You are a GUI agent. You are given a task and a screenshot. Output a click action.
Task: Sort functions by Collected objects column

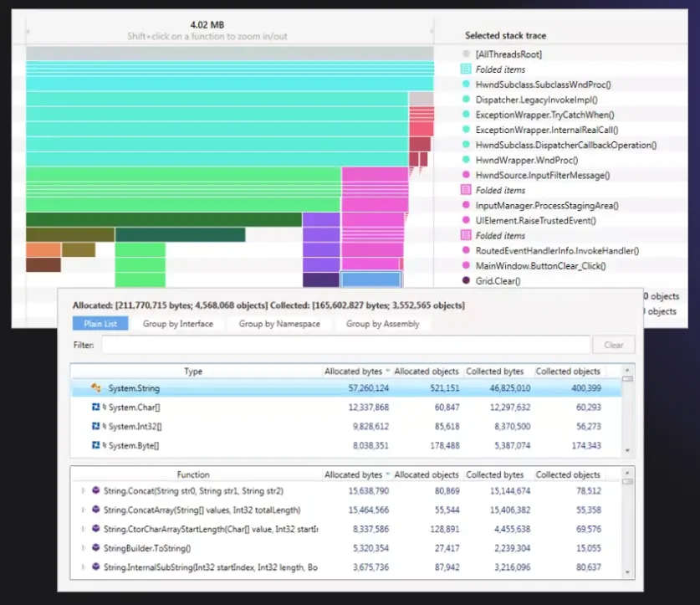[568, 474]
